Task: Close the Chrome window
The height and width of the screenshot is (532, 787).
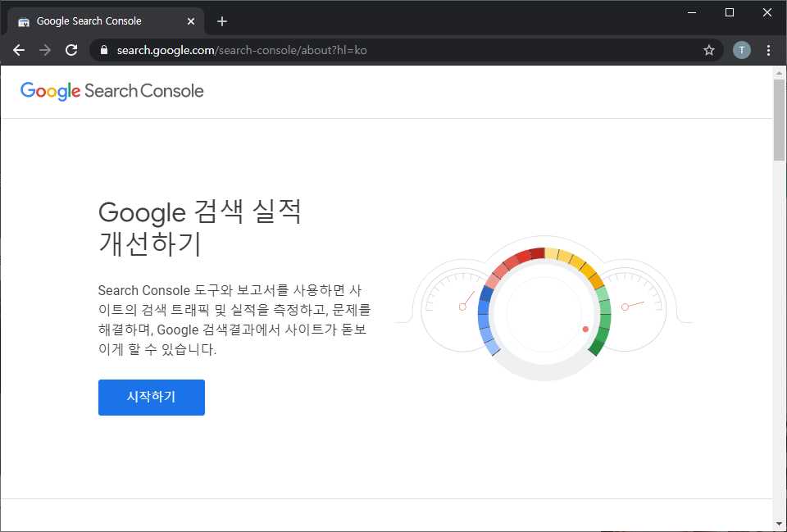Action: [x=767, y=12]
